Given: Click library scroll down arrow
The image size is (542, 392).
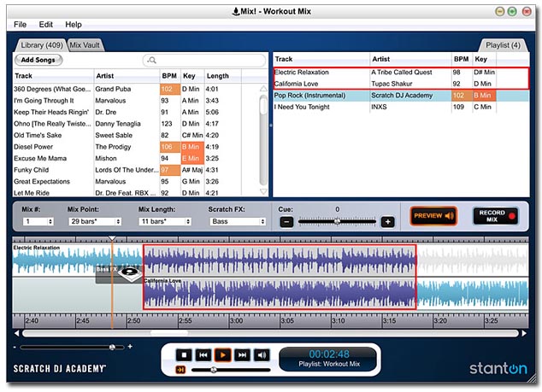Looking at the screenshot, I should [x=263, y=191].
